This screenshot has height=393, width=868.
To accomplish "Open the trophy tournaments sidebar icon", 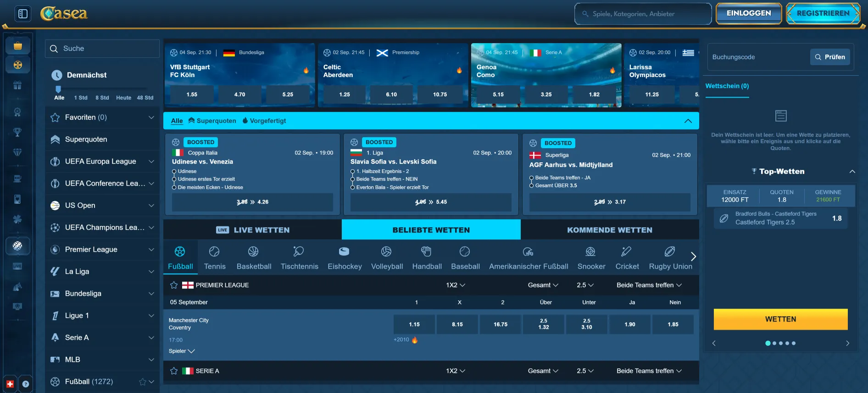I will click(17, 132).
